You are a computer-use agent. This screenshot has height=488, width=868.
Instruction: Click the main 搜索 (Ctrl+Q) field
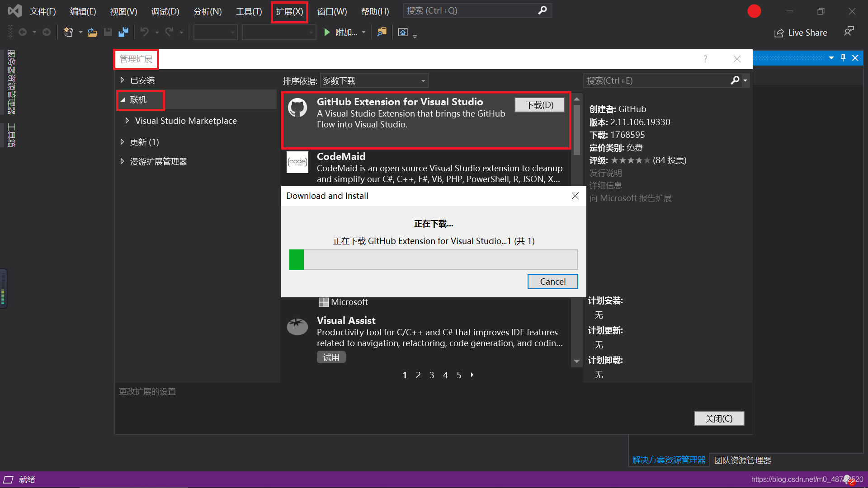click(470, 10)
